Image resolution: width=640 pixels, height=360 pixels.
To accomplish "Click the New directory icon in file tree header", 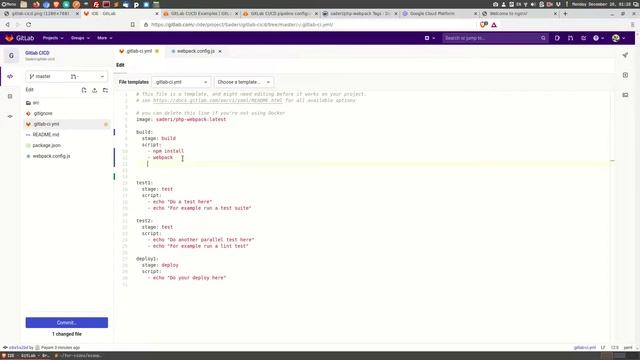I will point(105,90).
